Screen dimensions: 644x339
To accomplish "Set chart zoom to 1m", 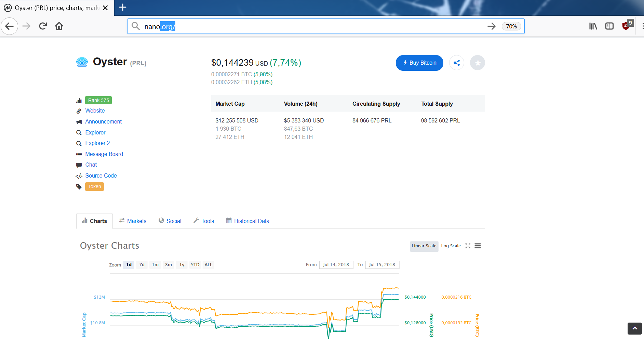I will click(155, 265).
